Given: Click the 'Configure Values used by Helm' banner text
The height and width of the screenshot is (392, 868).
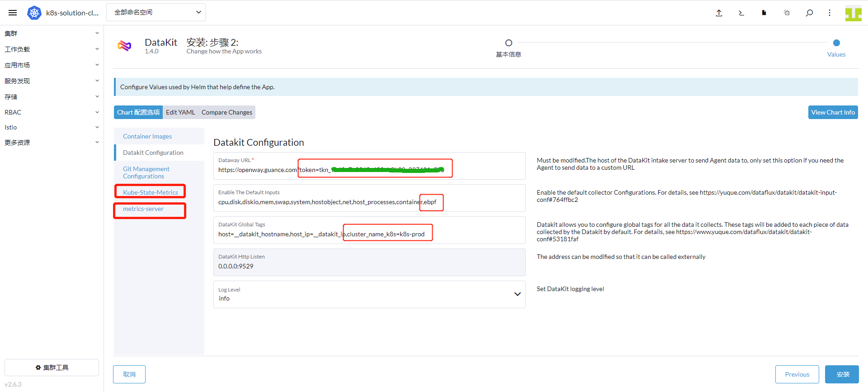Looking at the screenshot, I should point(197,87).
